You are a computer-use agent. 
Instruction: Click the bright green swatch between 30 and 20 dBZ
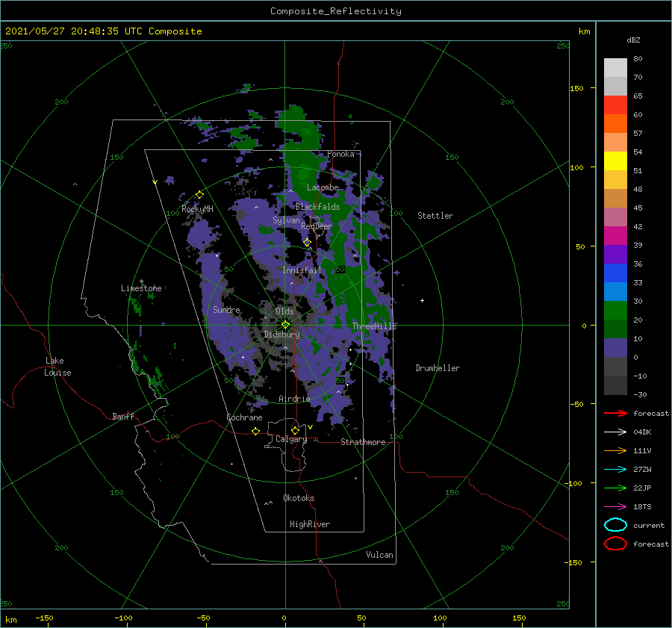(x=615, y=310)
